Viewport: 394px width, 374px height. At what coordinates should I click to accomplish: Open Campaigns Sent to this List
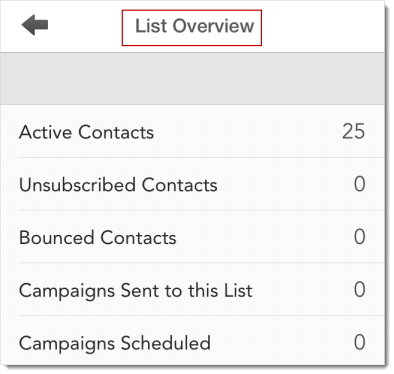click(x=192, y=289)
